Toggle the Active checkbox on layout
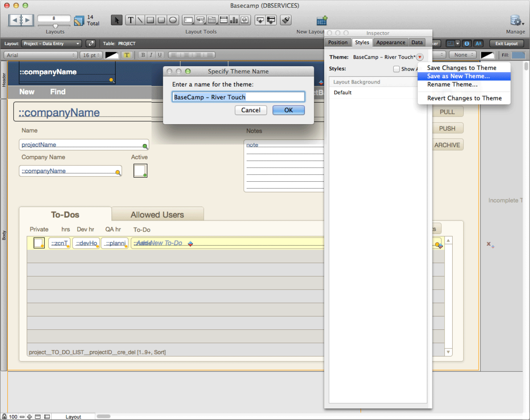Image resolution: width=530 pixels, height=420 pixels. coord(140,170)
